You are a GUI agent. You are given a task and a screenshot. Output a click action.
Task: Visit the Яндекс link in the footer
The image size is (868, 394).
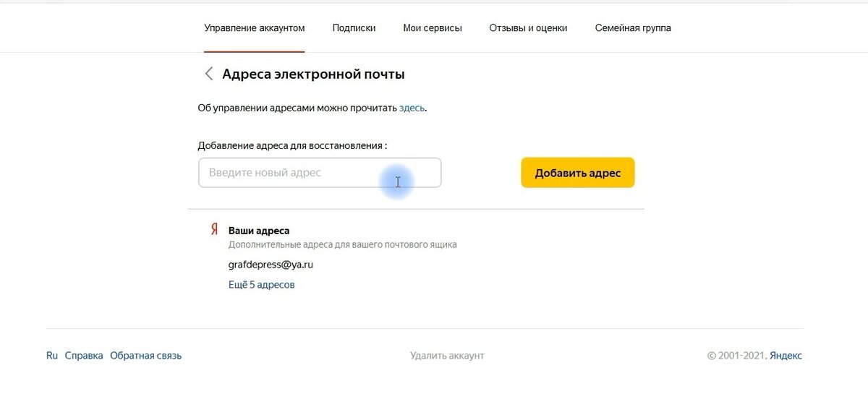[786, 356]
